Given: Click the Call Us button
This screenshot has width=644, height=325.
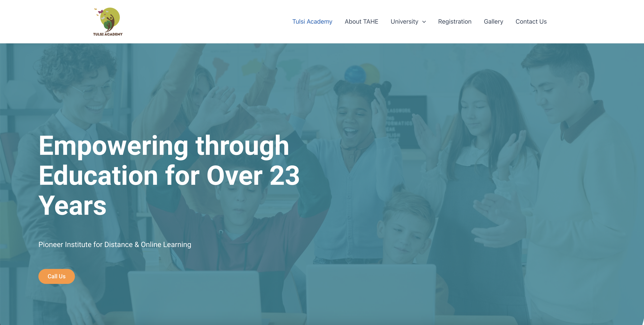Looking at the screenshot, I should click(x=56, y=276).
